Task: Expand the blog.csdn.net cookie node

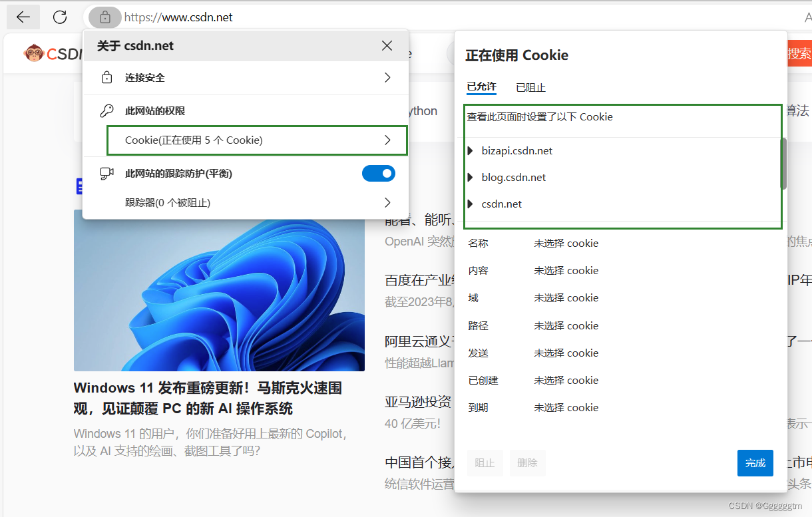Action: tap(471, 178)
